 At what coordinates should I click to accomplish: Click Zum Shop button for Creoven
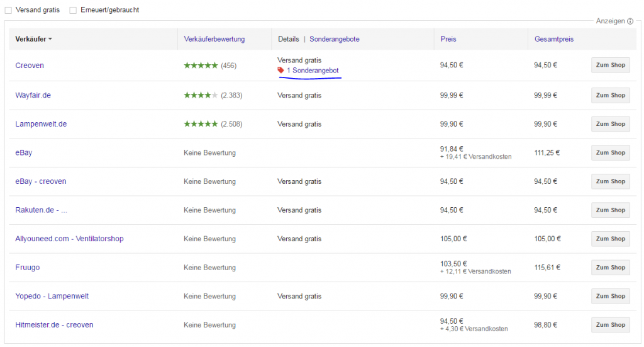pyautogui.click(x=610, y=65)
